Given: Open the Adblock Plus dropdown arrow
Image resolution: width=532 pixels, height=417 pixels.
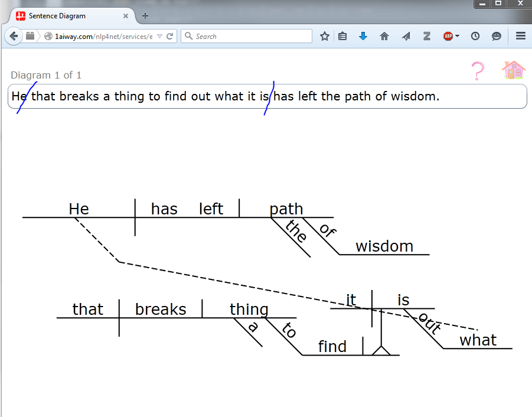Looking at the screenshot, I should pos(456,36).
